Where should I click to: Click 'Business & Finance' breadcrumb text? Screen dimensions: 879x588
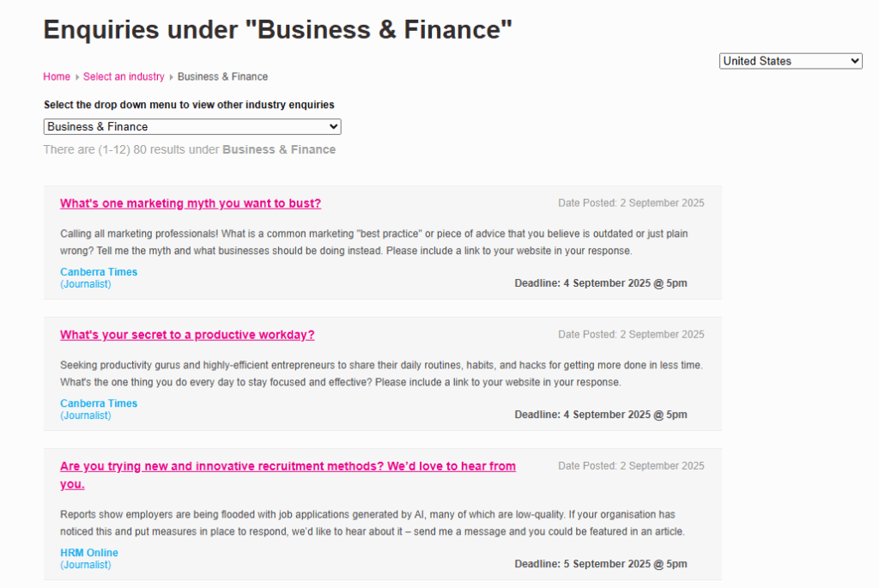pos(222,76)
